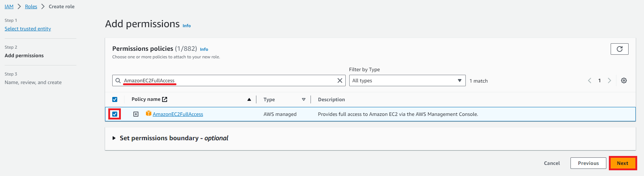Click the orange policy cube icon
Viewport: 644px width, 176px height.
148,113
